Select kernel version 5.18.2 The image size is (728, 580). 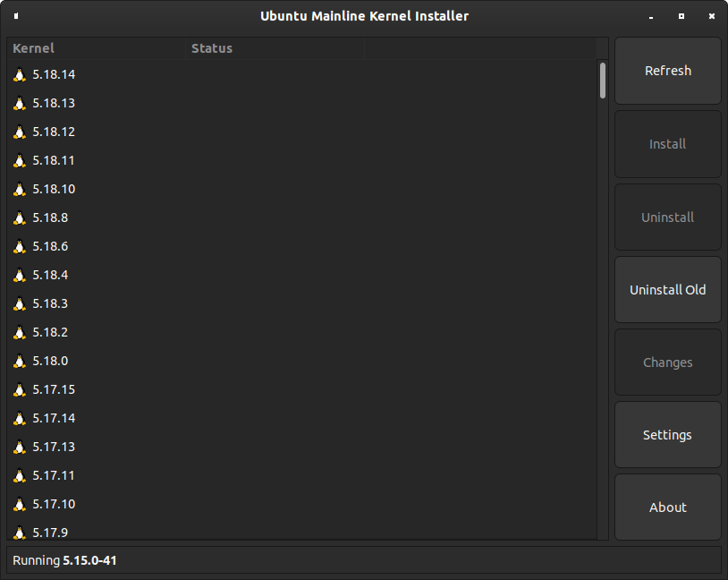(x=50, y=333)
